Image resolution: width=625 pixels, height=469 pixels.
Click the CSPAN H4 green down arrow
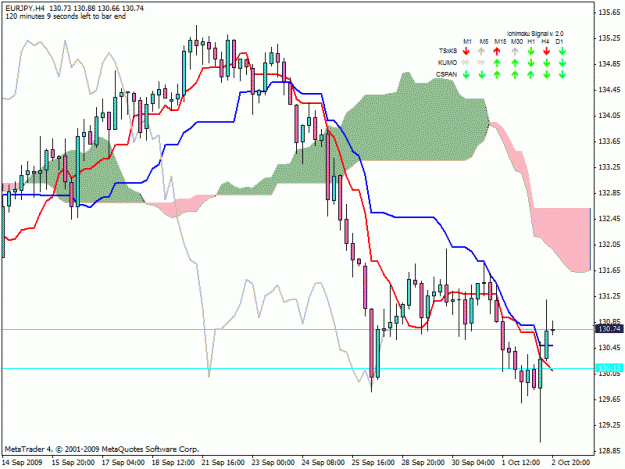[x=546, y=75]
